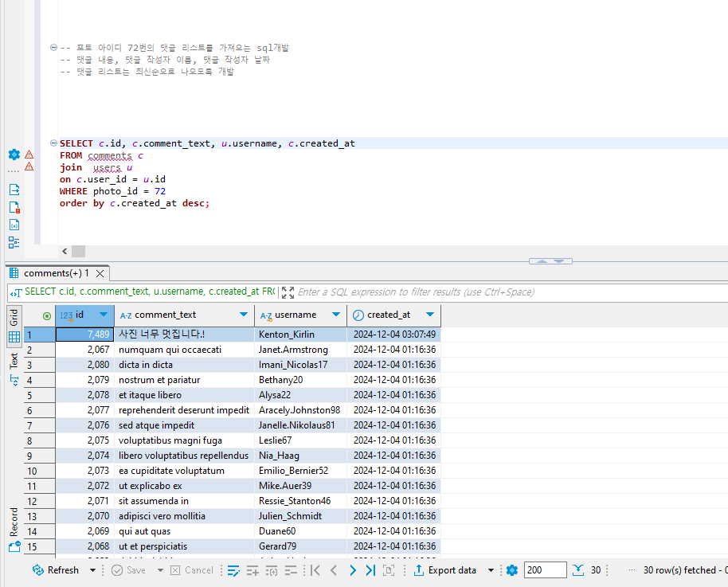The width and height of the screenshot is (728, 587).
Task: Show the SQL variables panel icon
Action: [14, 225]
